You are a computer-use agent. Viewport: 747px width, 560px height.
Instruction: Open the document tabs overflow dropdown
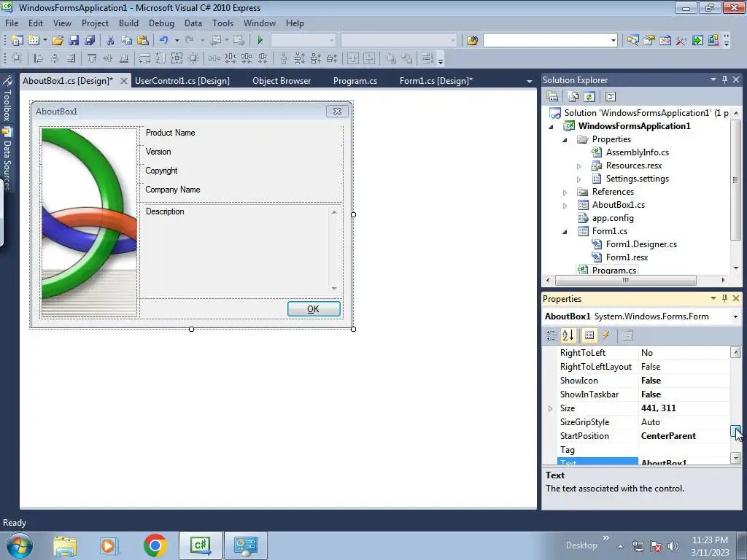[x=530, y=82]
